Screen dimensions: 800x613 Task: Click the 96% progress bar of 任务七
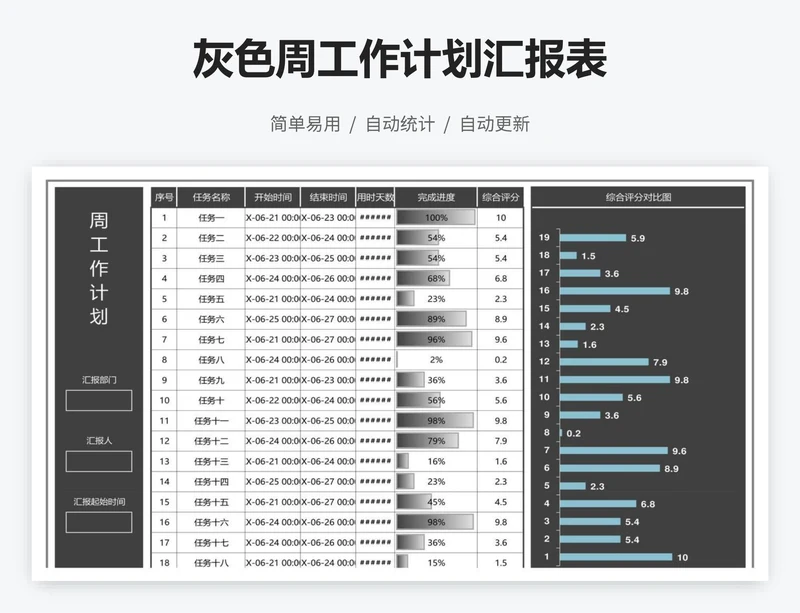[434, 339]
